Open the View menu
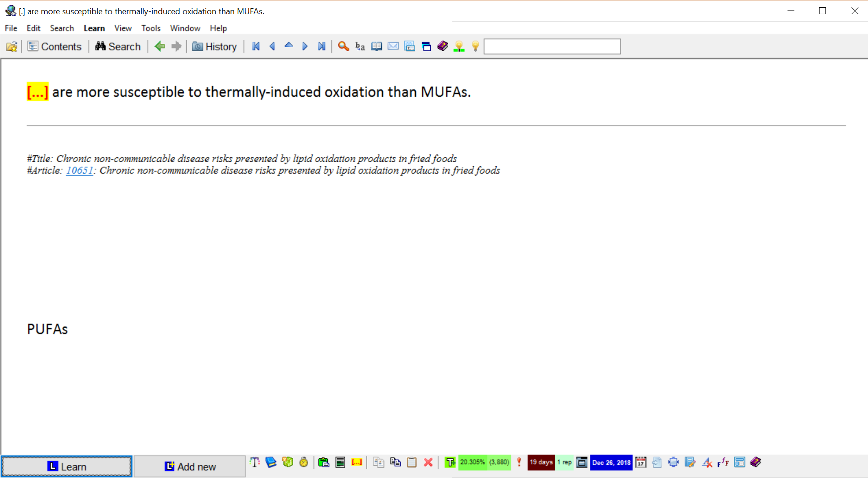This screenshot has width=868, height=478. 123,28
